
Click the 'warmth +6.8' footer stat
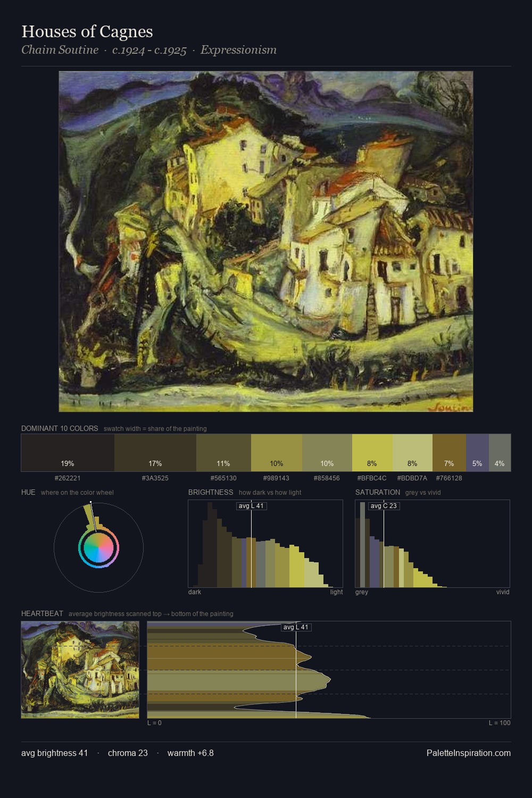190,753
